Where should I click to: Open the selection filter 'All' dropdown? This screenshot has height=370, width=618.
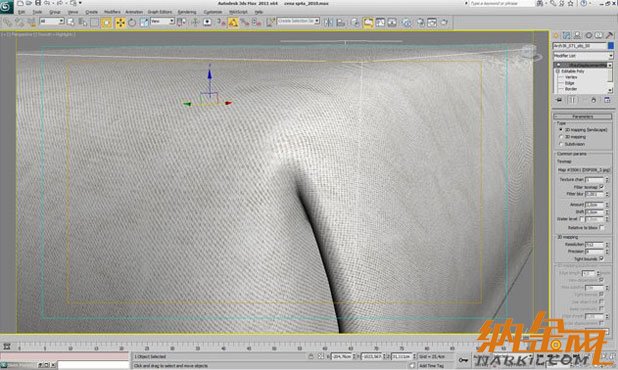coord(52,21)
